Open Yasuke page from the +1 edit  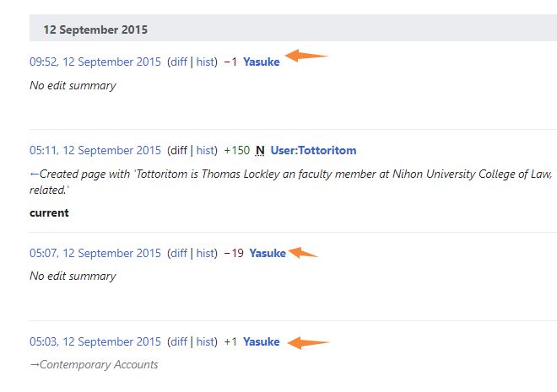261,341
